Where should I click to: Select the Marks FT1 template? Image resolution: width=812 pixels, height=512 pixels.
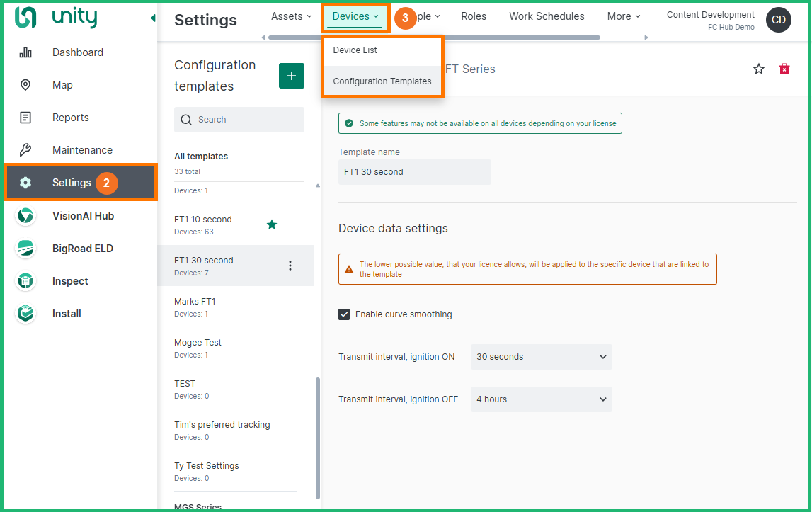(195, 302)
